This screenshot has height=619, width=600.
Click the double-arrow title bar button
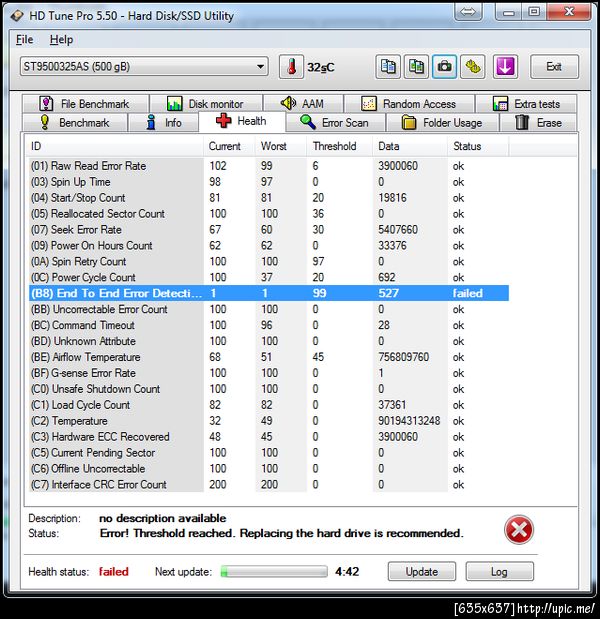(468, 12)
